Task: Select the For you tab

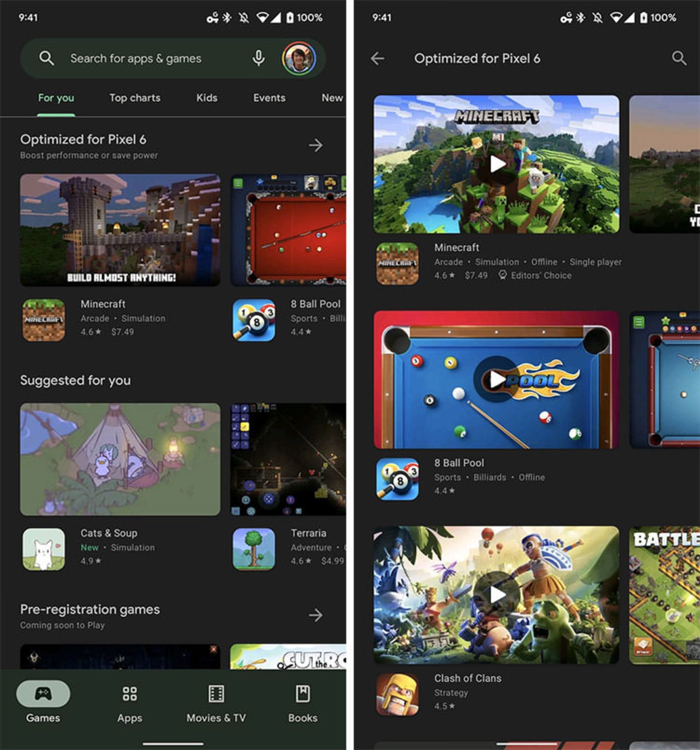Action: point(56,98)
